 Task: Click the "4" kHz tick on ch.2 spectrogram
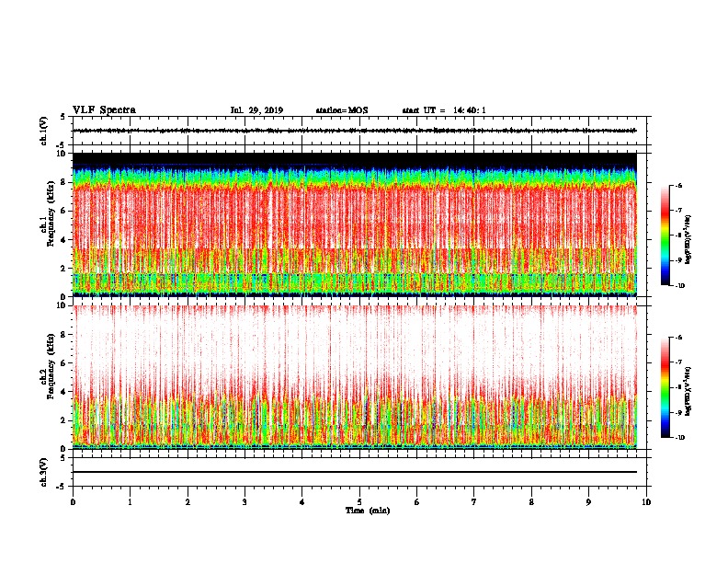pos(64,392)
